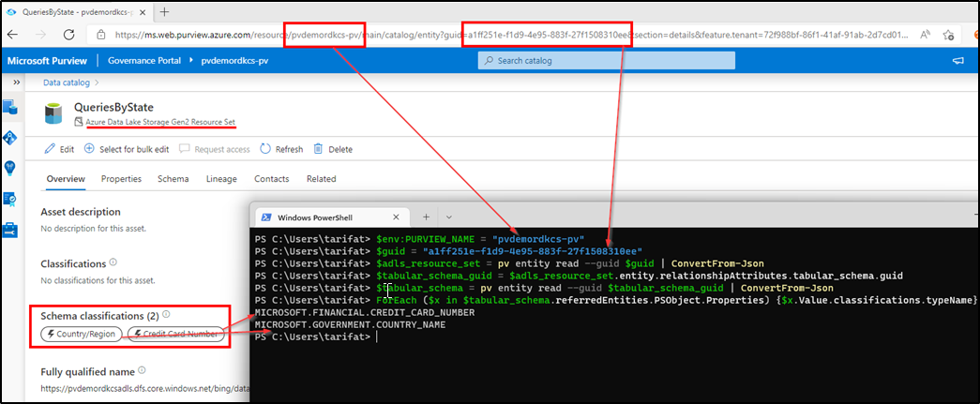Refresh the asset details
980x404 pixels.
click(281, 149)
